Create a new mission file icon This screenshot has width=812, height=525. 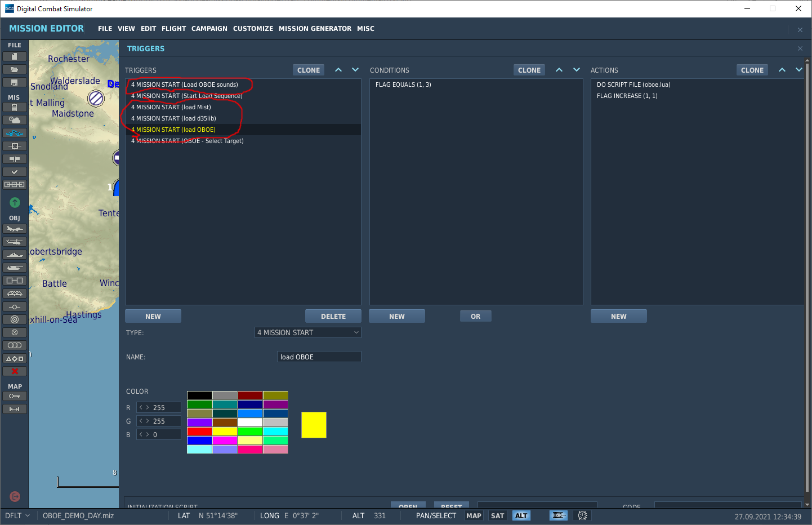[x=15, y=56]
